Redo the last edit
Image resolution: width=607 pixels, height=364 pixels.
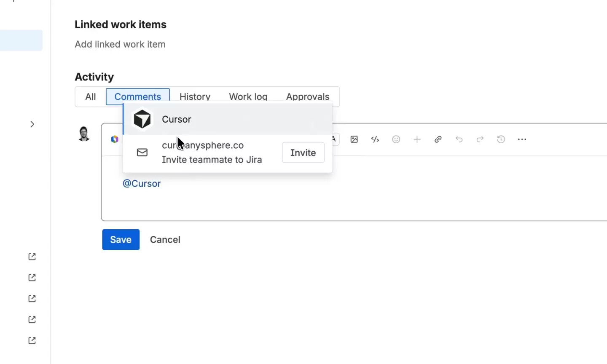[480, 139]
